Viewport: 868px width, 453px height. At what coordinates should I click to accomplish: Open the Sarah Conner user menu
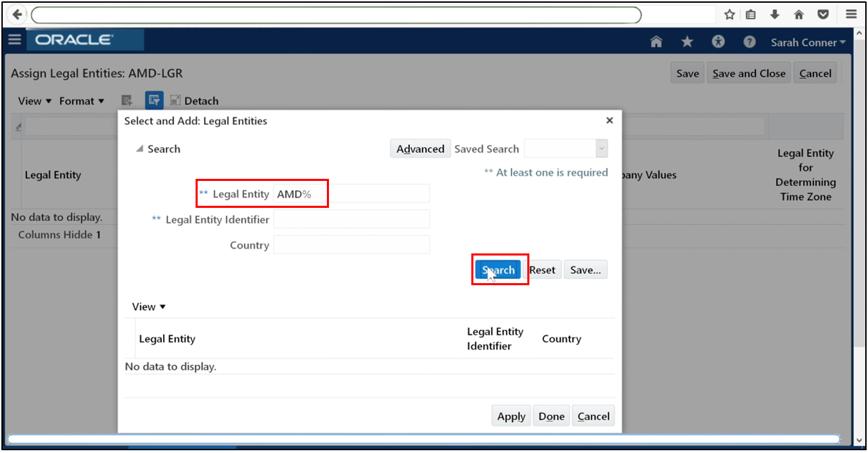click(807, 42)
